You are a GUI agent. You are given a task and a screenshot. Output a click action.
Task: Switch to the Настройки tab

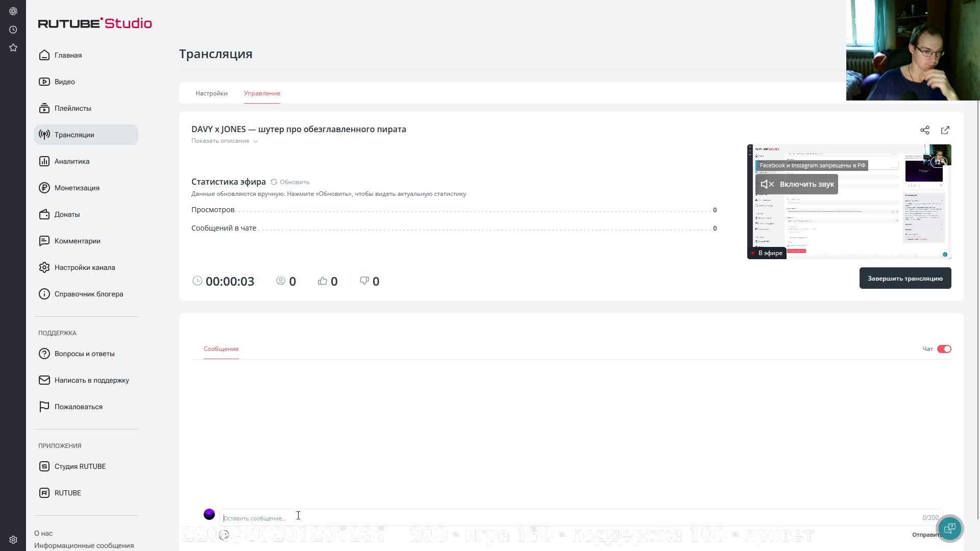click(211, 93)
